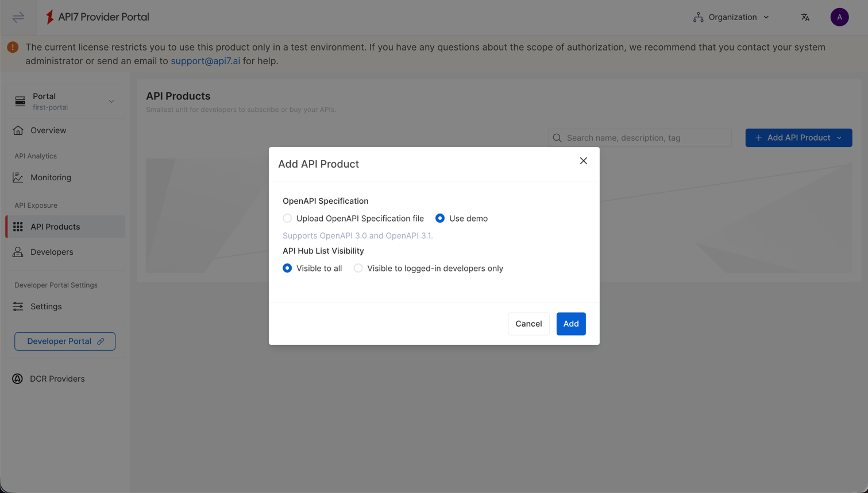This screenshot has height=493, width=868.
Task: Click the Settings sliders icon
Action: (17, 306)
